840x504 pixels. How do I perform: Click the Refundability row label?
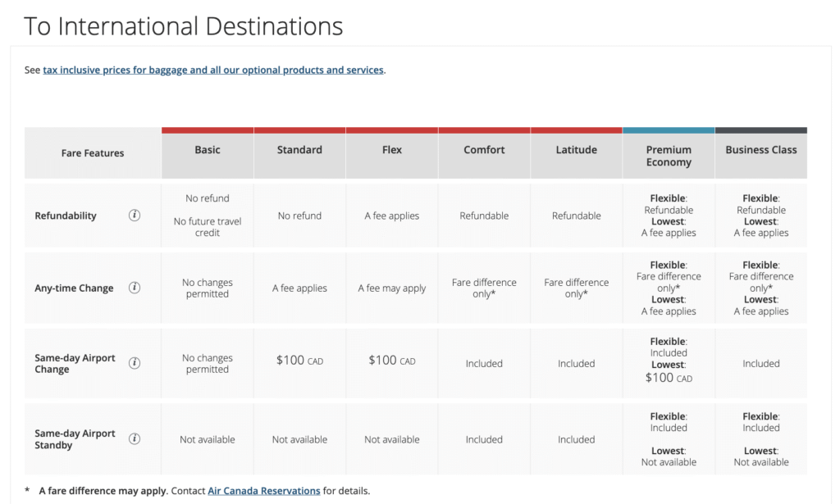(66, 216)
